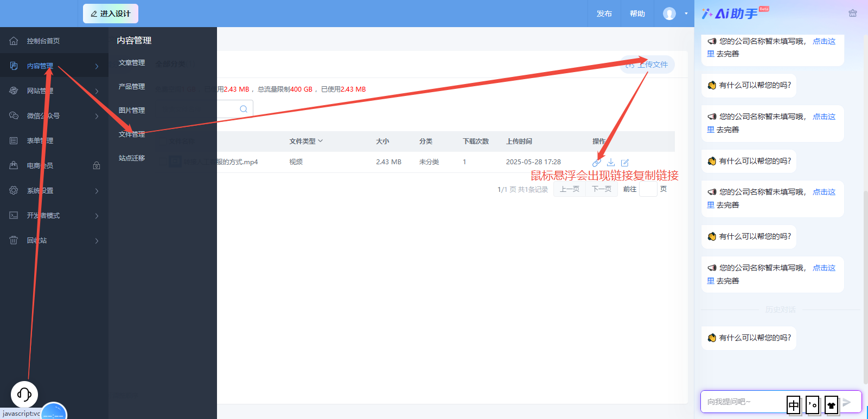Click the 进入设计 button
Viewport: 868px width, 419px height.
111,14
